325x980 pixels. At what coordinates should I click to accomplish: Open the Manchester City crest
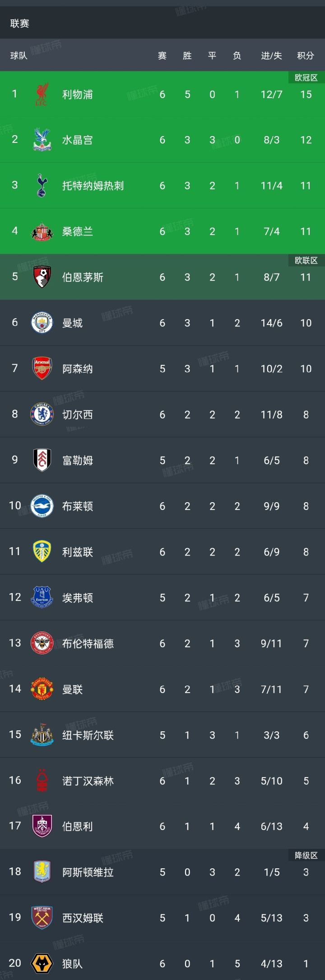pyautogui.click(x=42, y=323)
